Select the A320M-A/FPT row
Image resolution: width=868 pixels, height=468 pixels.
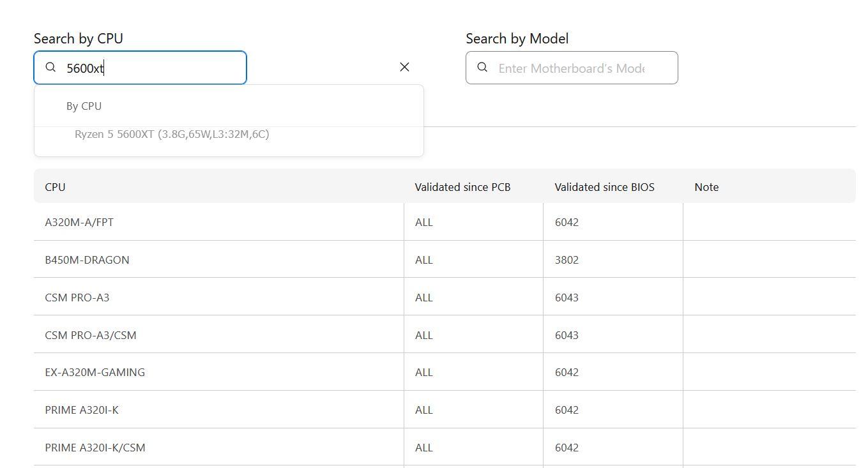(x=79, y=222)
